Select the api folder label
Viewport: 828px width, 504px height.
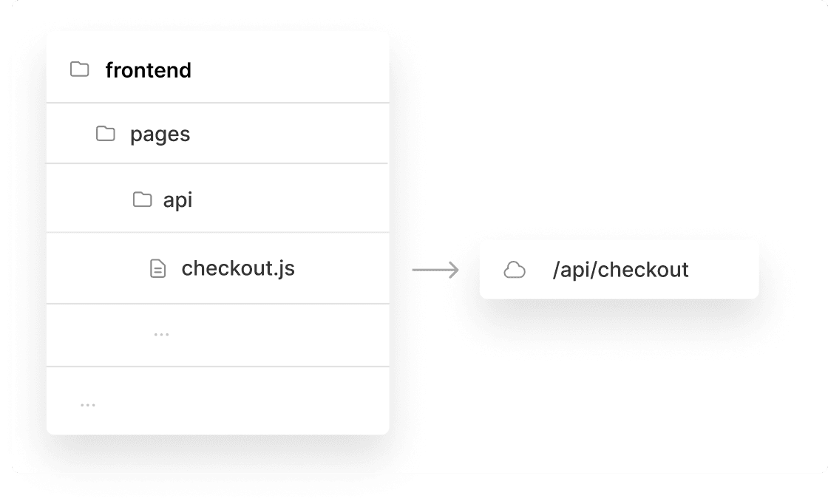(x=177, y=200)
